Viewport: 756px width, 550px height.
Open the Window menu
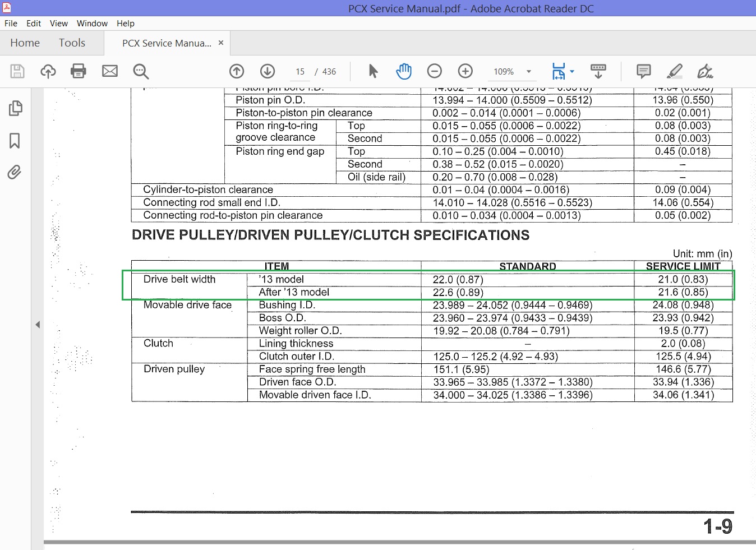(92, 24)
